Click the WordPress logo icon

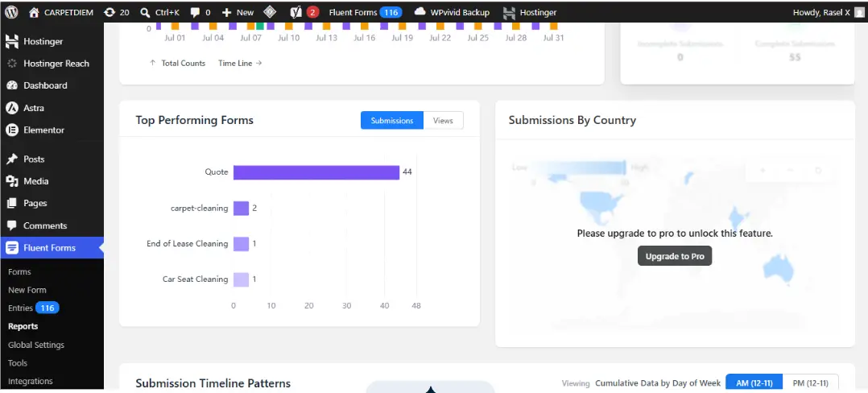[x=11, y=12]
